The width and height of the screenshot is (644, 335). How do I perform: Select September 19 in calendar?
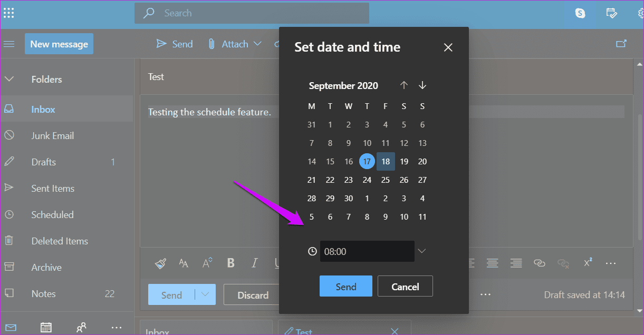point(404,161)
